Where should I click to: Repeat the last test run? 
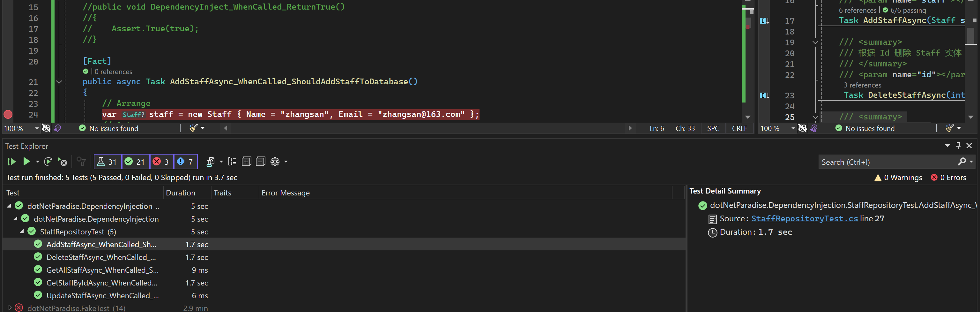click(x=48, y=162)
